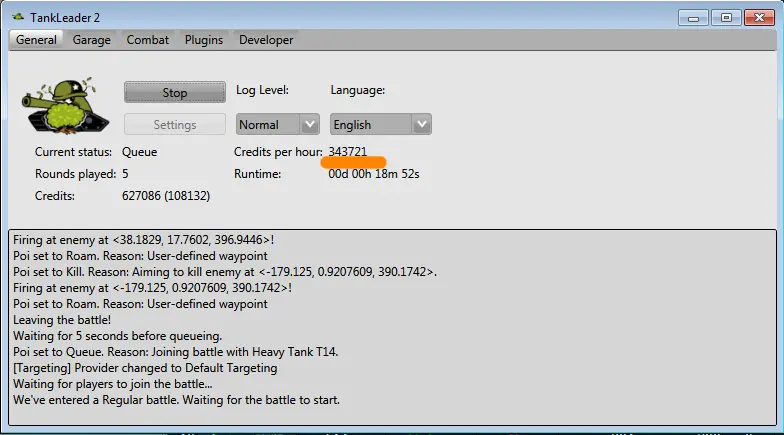Viewport: 784px width, 435px height.
Task: Click the TankLeader 2 title bar icon
Action: pyautogui.click(x=18, y=17)
